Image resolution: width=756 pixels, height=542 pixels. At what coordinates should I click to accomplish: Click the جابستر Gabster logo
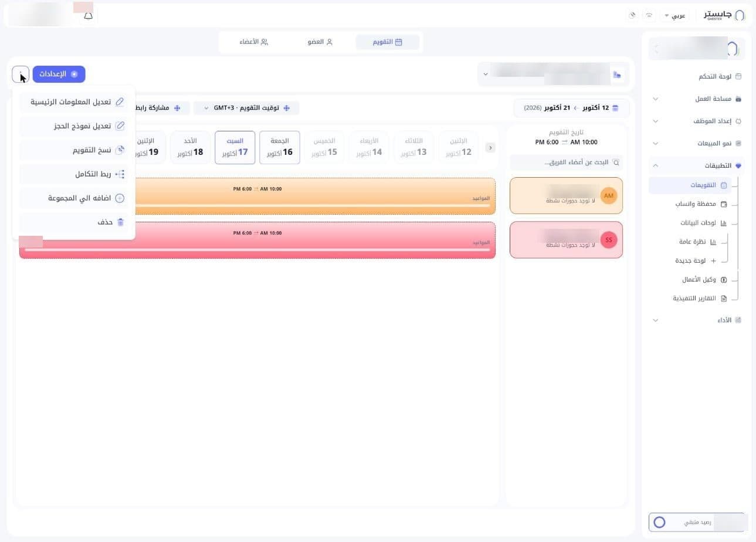click(x=725, y=15)
